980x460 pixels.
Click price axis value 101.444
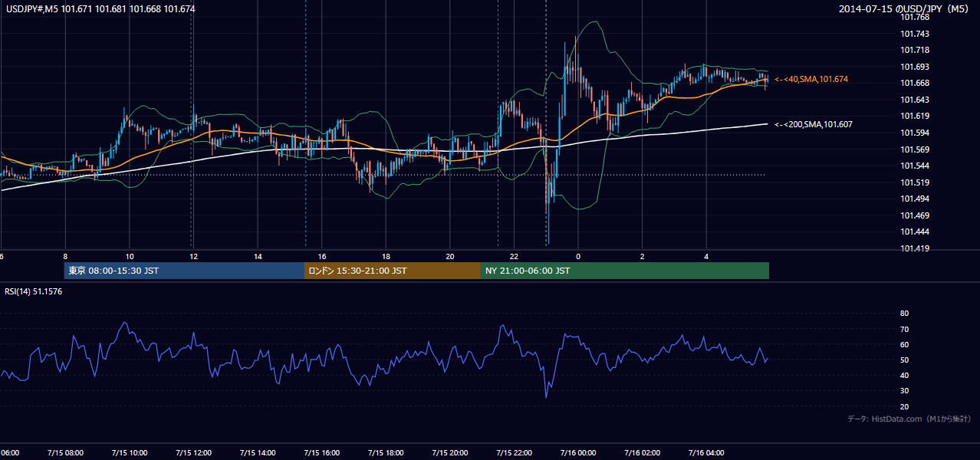click(x=914, y=232)
